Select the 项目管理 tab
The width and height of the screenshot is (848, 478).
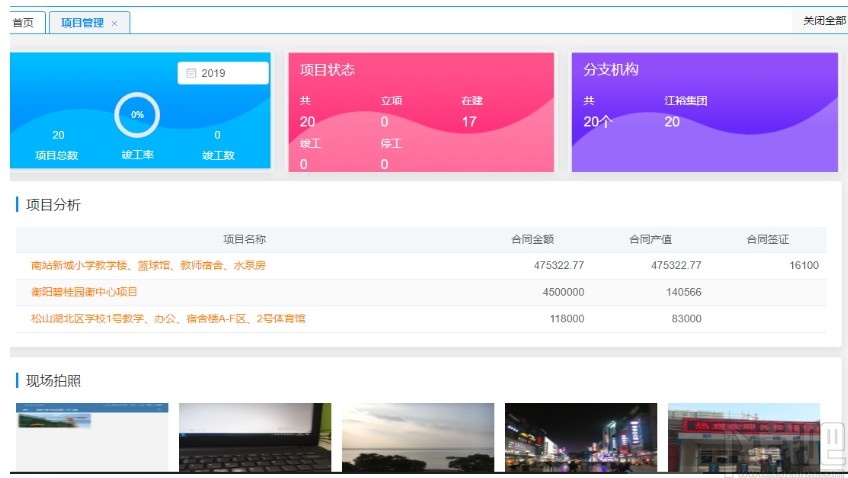(82, 23)
